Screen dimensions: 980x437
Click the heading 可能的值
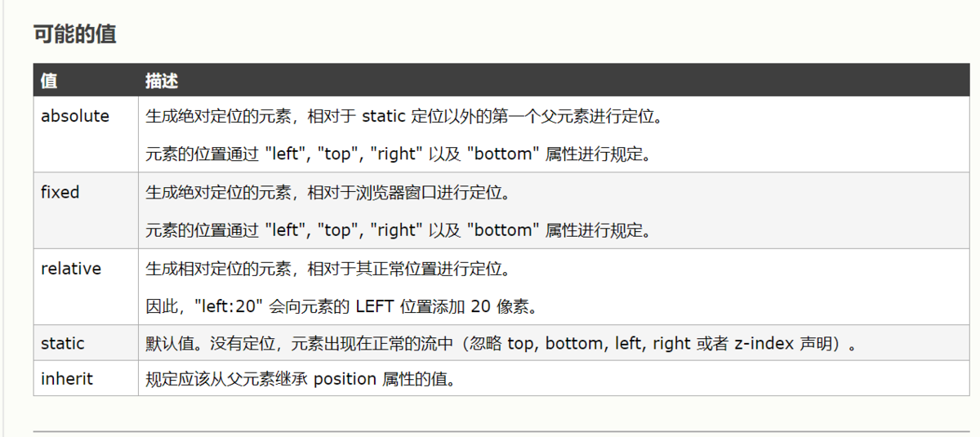click(74, 34)
